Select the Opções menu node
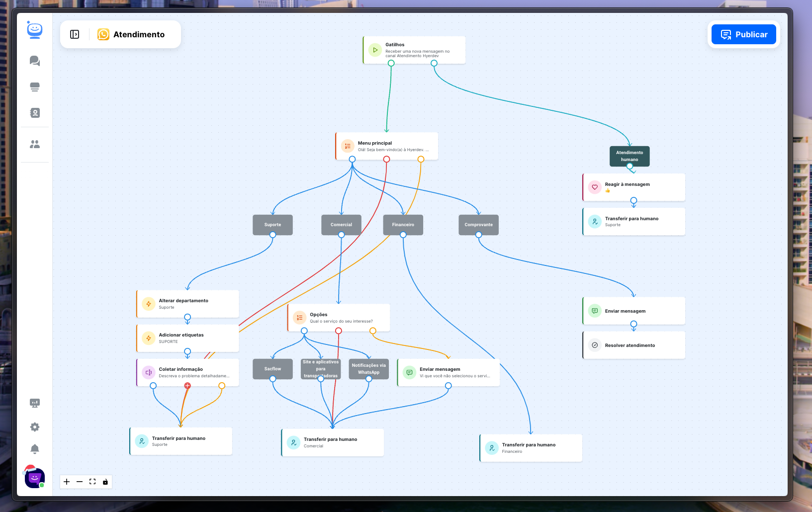The image size is (812, 512). click(x=339, y=318)
